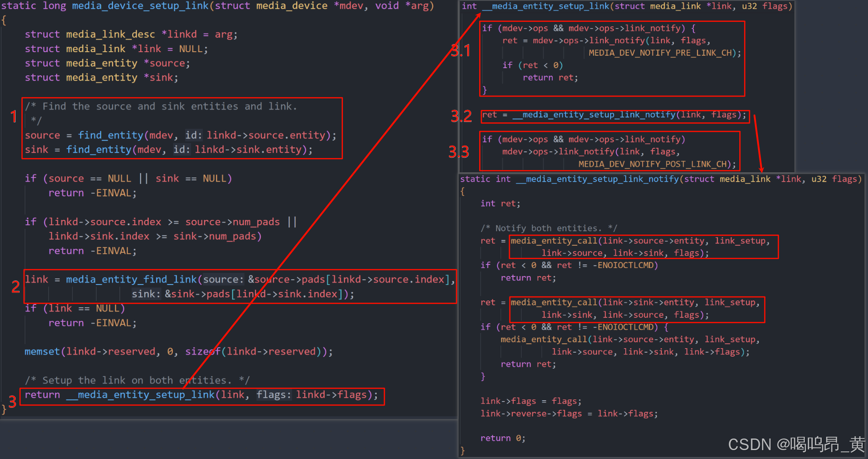
Task: Click 'source = find_entity(' assignment line
Action: tap(181, 135)
